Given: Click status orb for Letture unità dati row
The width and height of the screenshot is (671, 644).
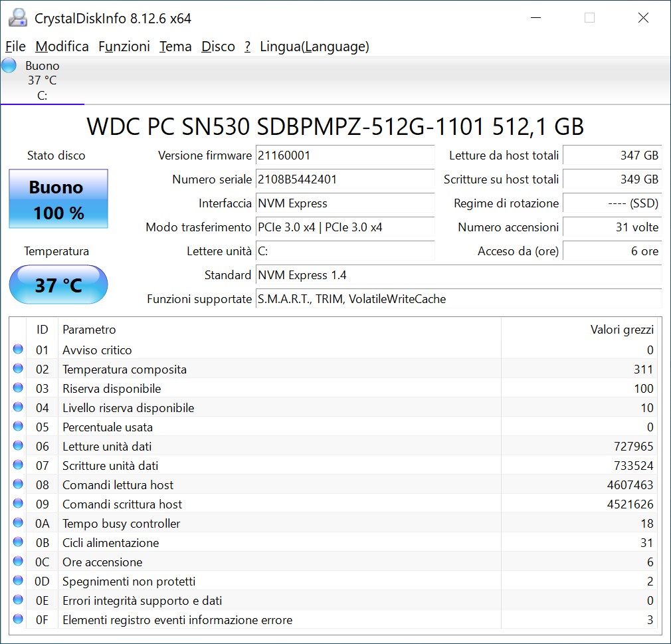Looking at the screenshot, I should coord(18,445).
